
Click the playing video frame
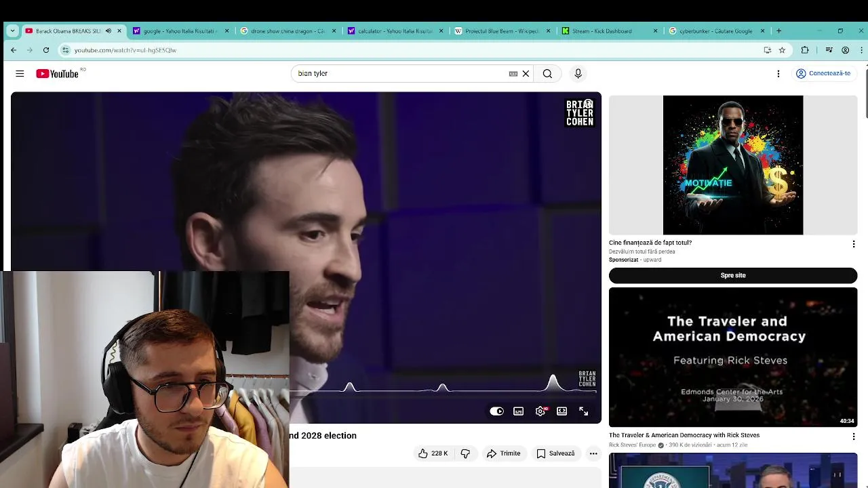pos(306,258)
